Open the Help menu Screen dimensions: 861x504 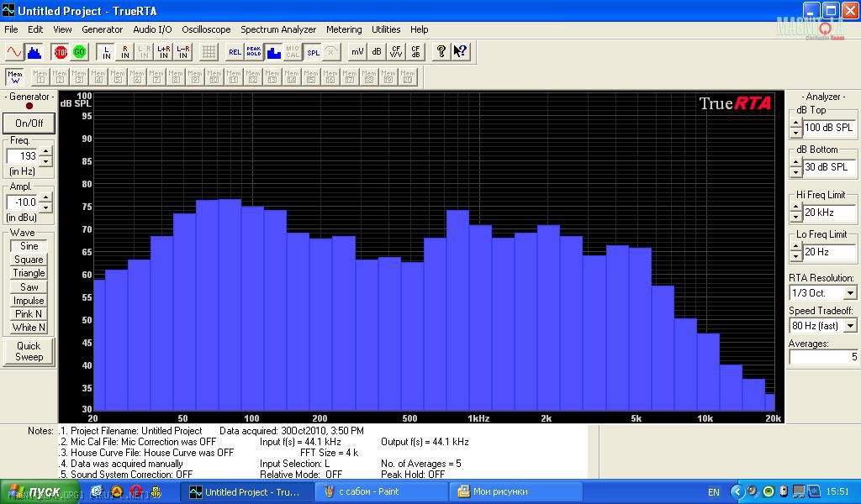click(x=420, y=29)
